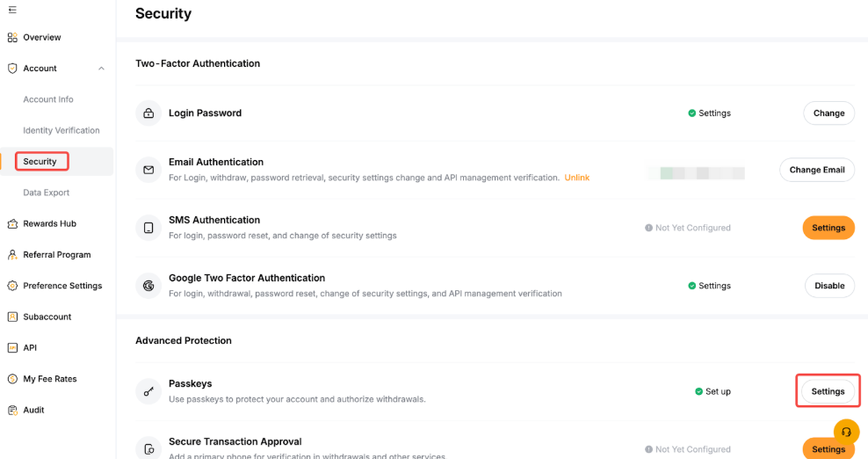This screenshot has width=868, height=459.
Task: Open SMS Authentication Settings
Action: (828, 228)
